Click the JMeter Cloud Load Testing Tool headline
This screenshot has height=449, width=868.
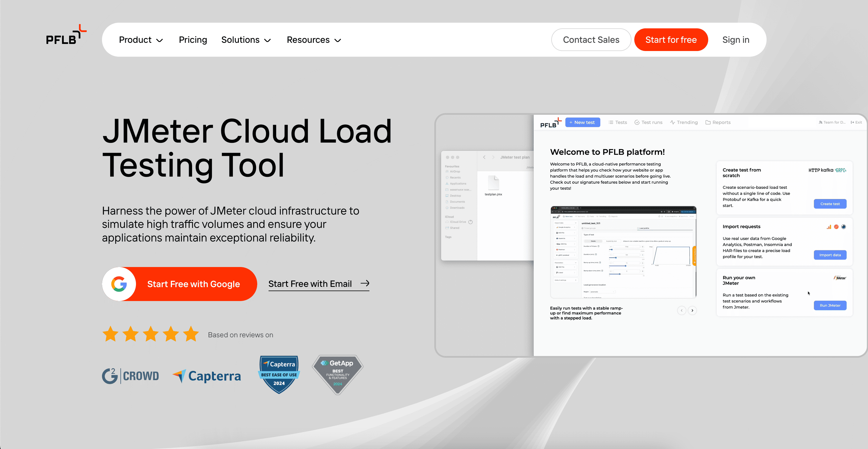(x=247, y=148)
